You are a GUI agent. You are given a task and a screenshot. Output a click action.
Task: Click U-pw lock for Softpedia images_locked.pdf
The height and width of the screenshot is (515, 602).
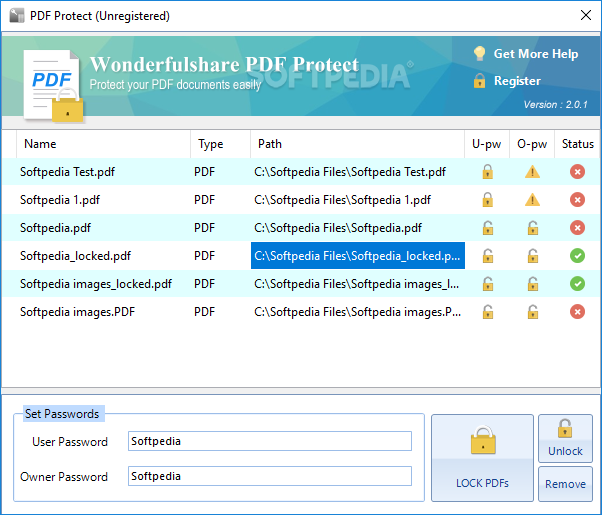(x=488, y=284)
